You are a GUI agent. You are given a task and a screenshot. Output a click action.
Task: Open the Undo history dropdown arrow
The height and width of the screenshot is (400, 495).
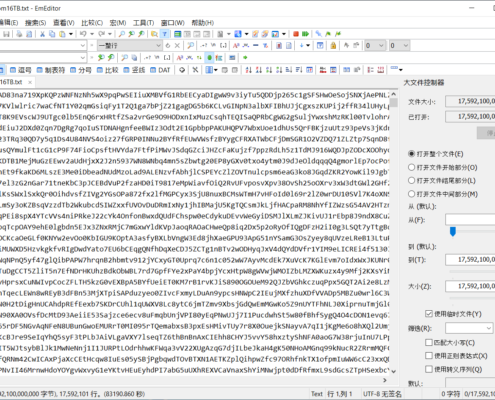pos(92,34)
